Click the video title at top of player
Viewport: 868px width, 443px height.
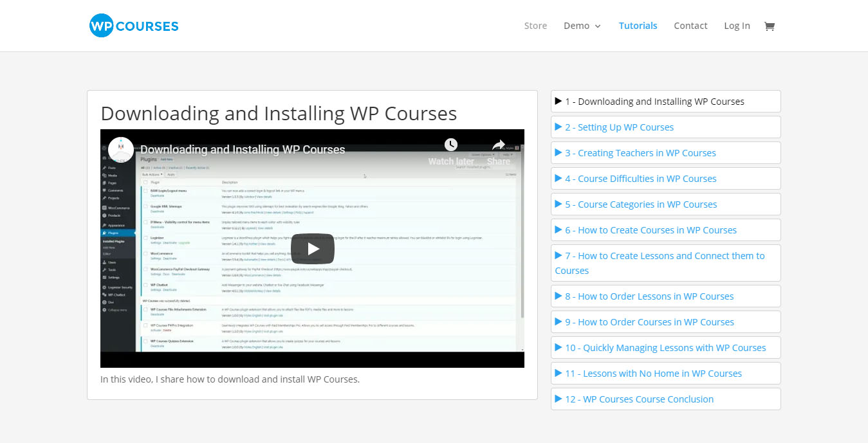pos(243,150)
